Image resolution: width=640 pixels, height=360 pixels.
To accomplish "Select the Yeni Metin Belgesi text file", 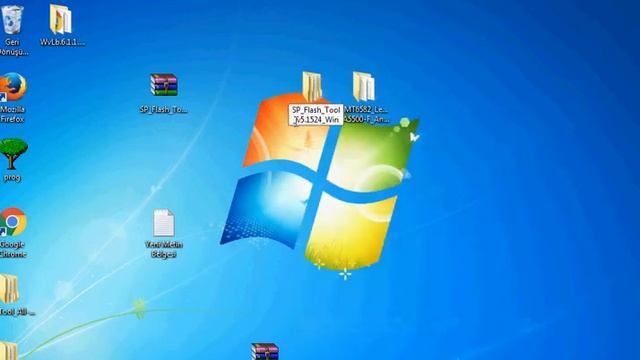I will click(164, 222).
